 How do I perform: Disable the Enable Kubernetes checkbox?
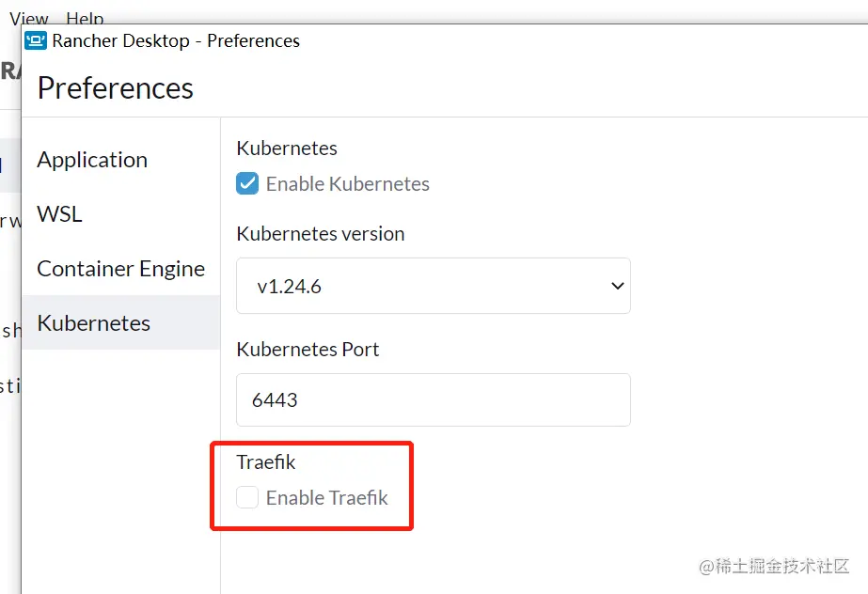click(246, 183)
